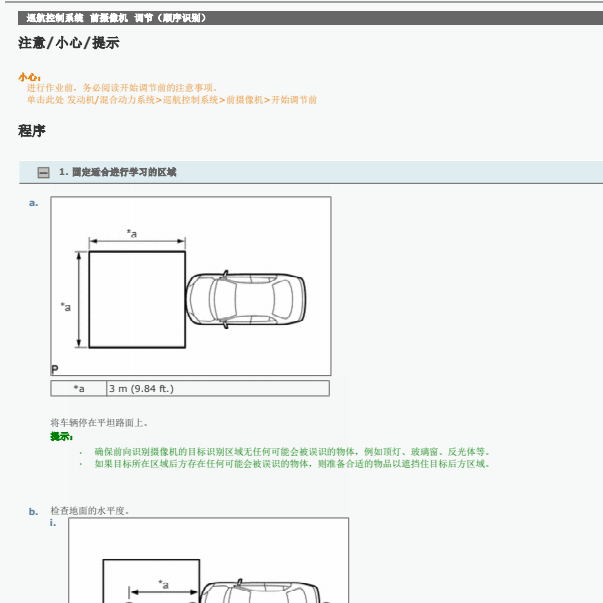Viewport: 603px width, 603px height.
Task: Click the sub-step 'i.' label
Action: 53,523
